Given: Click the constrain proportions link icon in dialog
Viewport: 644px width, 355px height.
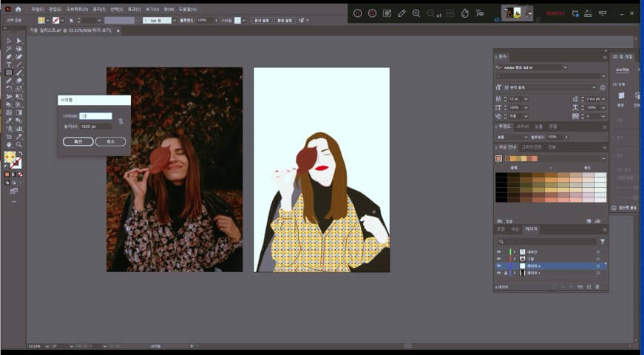Looking at the screenshot, I should pos(121,121).
